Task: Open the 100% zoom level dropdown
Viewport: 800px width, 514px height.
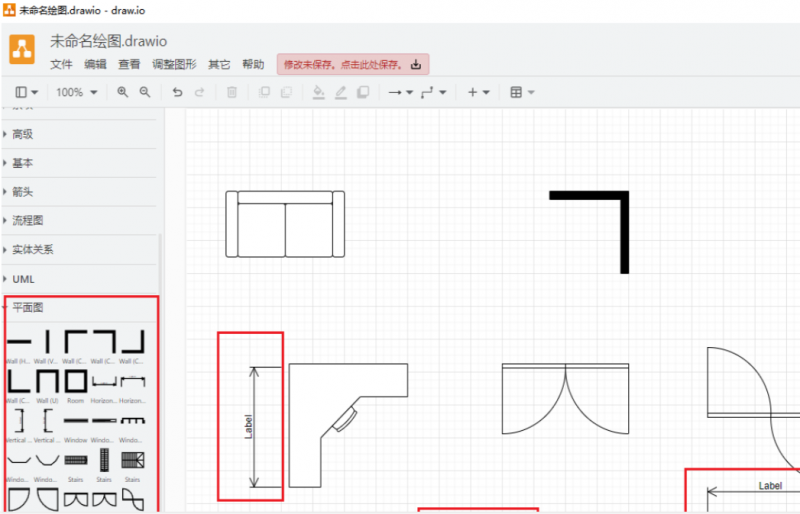Action: 77,92
